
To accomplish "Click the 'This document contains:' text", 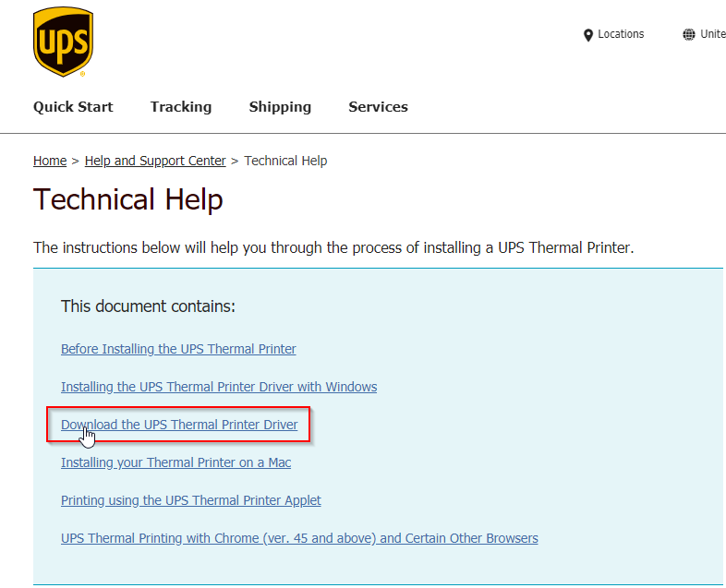I will (x=148, y=306).
